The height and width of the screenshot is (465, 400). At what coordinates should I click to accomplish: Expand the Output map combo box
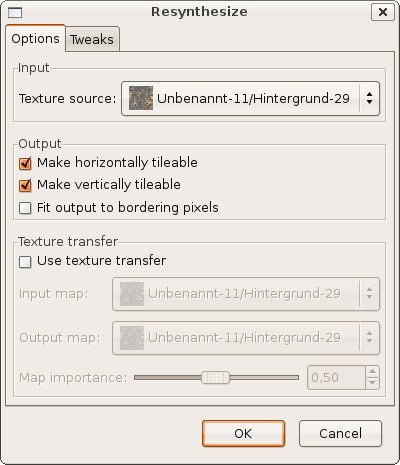coord(246,338)
